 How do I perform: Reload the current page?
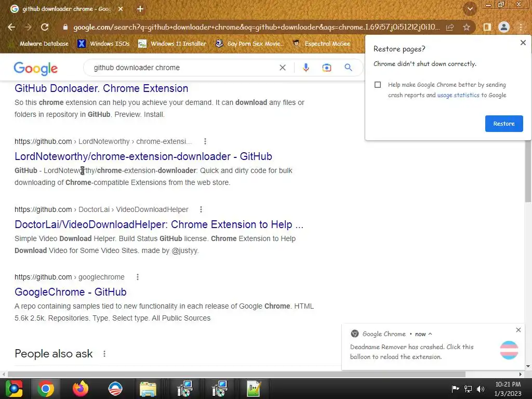[45, 27]
